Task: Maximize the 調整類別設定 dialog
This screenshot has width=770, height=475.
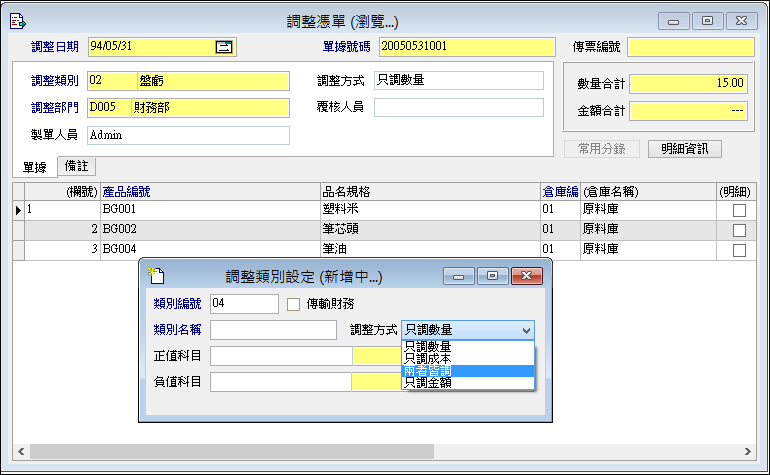Action: 491,276
